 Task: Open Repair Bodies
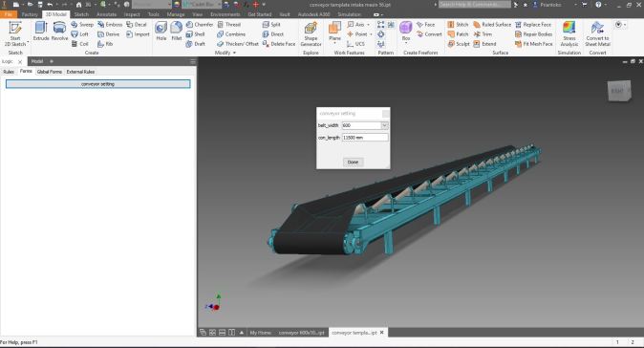point(533,34)
